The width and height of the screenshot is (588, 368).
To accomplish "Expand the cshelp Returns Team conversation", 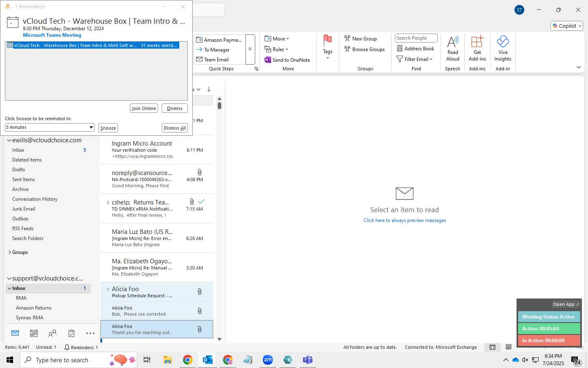I will click(x=108, y=202).
